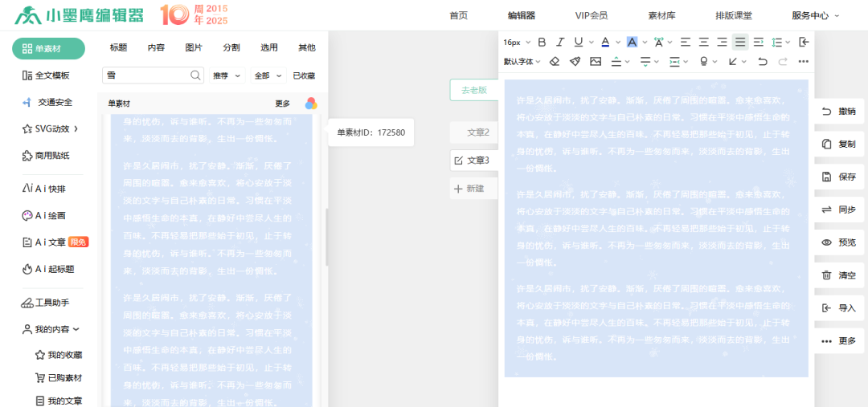Expand the 服务中心 dropdown menu
Screen dimensions: 868x407
[816, 15]
